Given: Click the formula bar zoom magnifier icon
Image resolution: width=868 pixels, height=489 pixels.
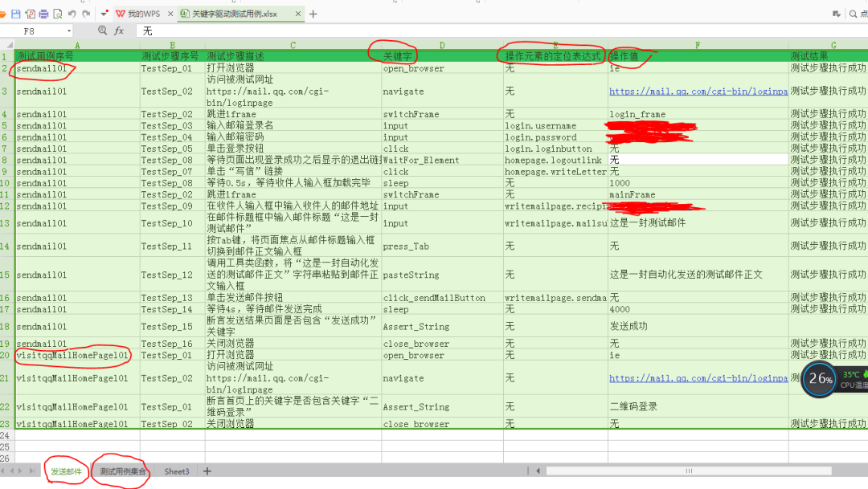Looking at the screenshot, I should 102,31.
